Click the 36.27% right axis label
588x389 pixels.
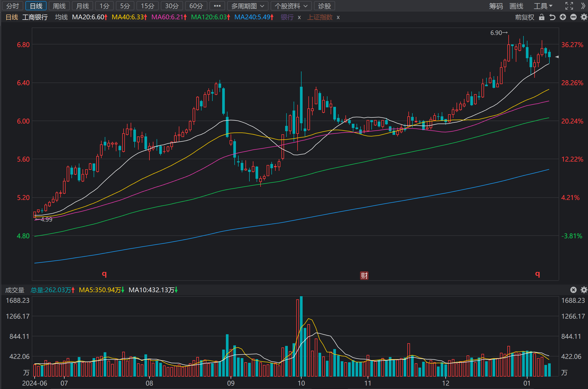point(572,45)
